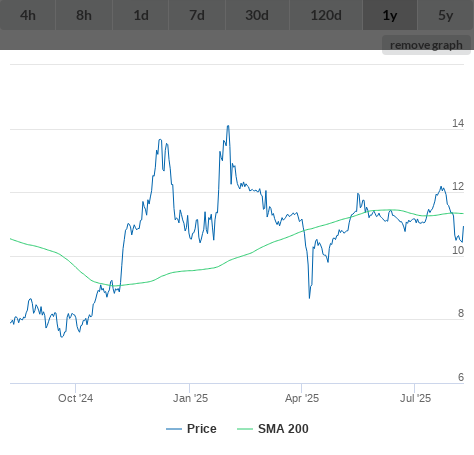Viewport: 474px width, 455px height.
Task: Click the 10 y-axis value
Action: (x=458, y=250)
